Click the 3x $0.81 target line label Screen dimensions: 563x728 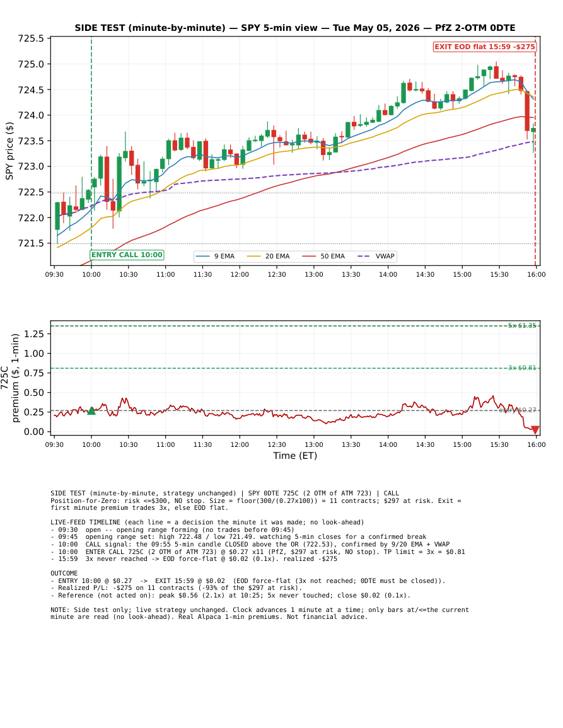[522, 367]
